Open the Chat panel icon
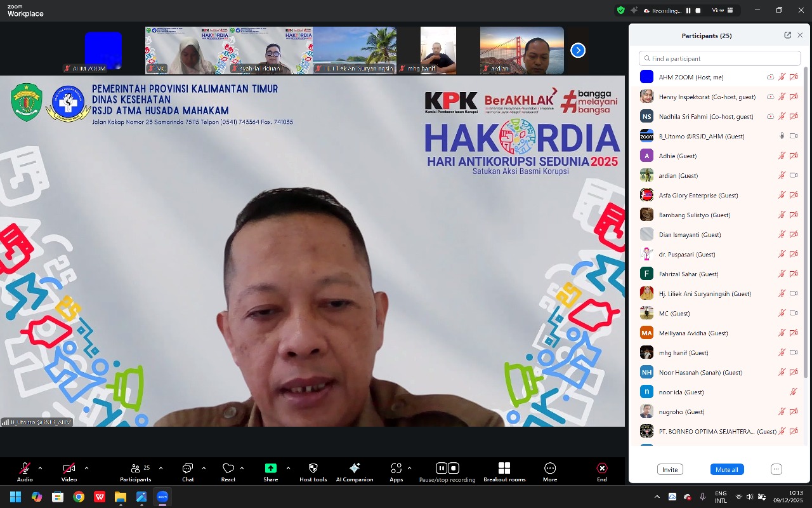This screenshot has width=812, height=508. (x=188, y=469)
